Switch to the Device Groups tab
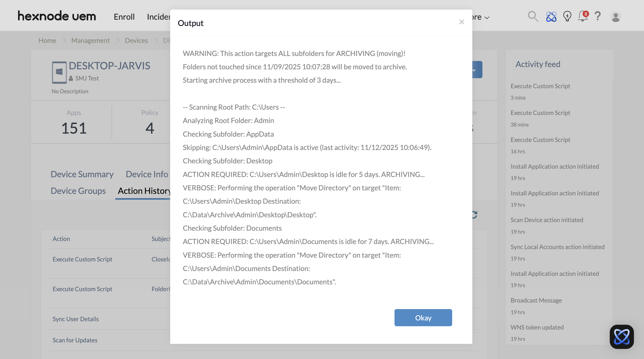 coord(78,191)
